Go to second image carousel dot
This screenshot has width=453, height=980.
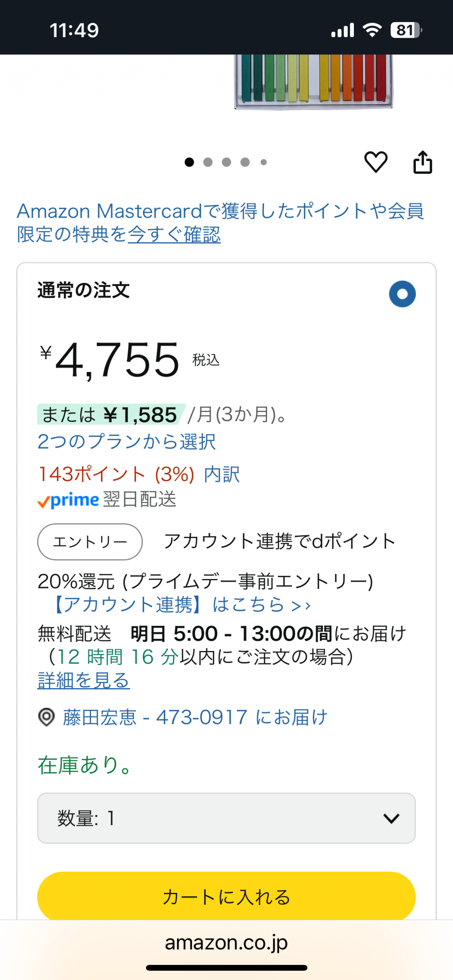coord(208,162)
